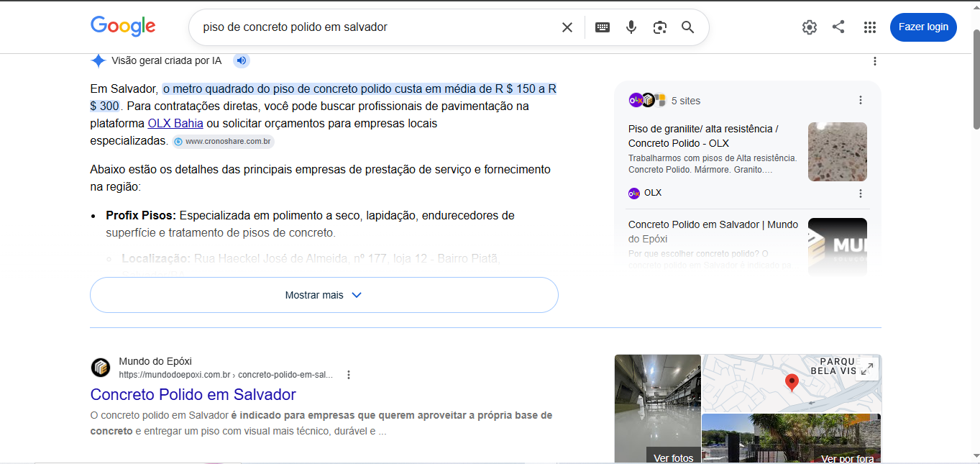Expand the map with arrows icon
This screenshot has height=464, width=980.
(868, 369)
